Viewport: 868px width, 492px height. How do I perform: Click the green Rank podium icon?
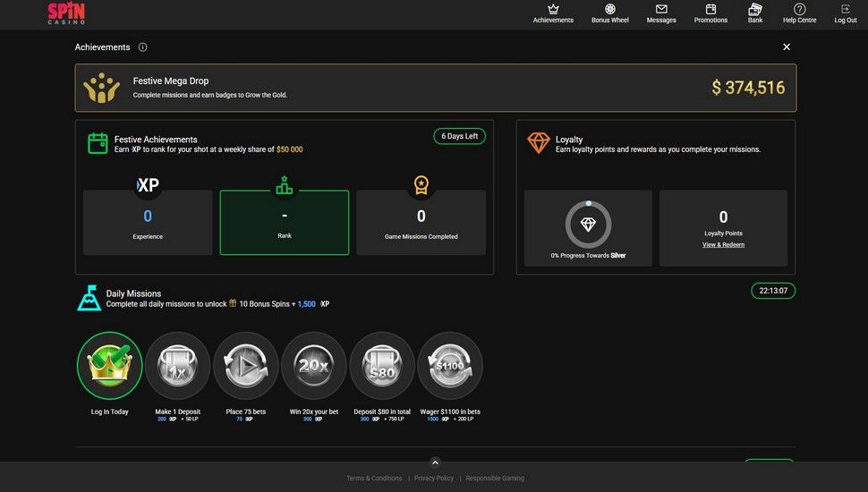(x=285, y=185)
